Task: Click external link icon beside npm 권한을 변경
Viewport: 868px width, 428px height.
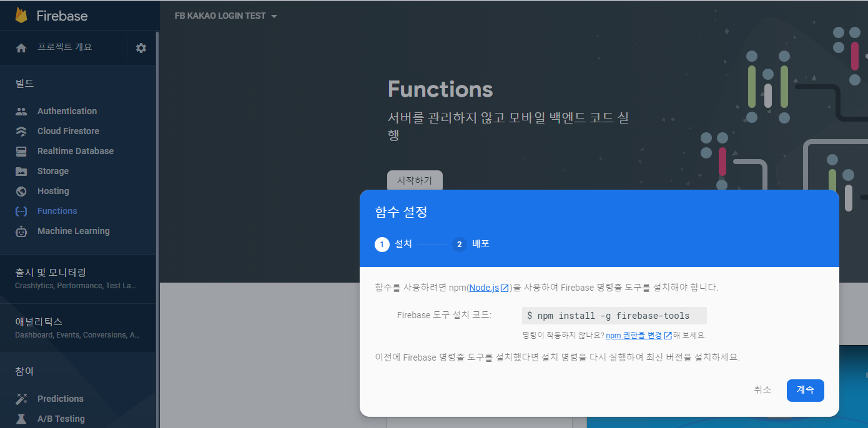Action: pyautogui.click(x=668, y=336)
